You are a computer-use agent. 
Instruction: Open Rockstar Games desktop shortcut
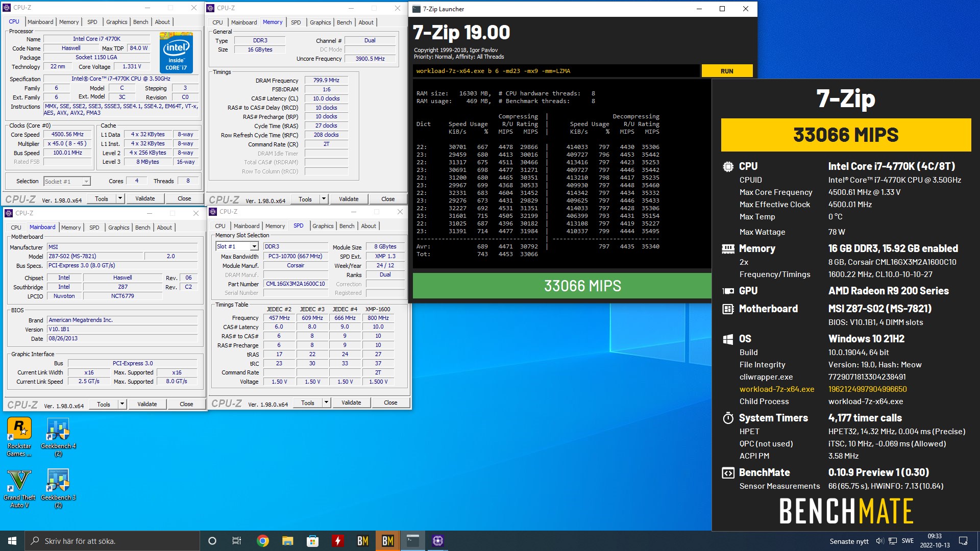click(19, 437)
